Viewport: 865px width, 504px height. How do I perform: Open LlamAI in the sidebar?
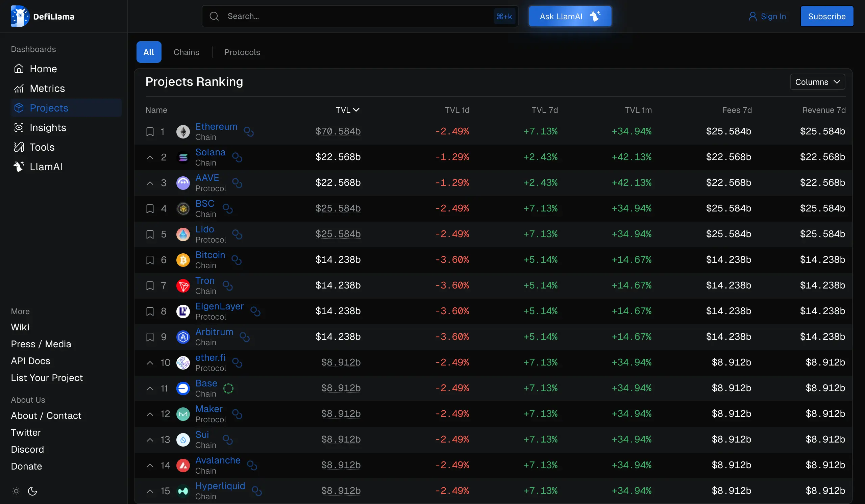(x=66, y=167)
